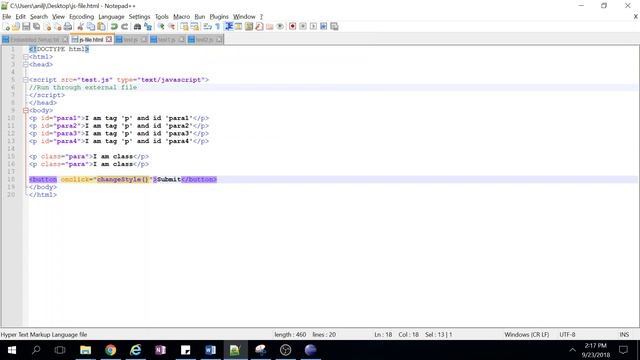Image resolution: width=640 pixels, height=360 pixels.
Task: Open the File menu
Action: (7, 17)
